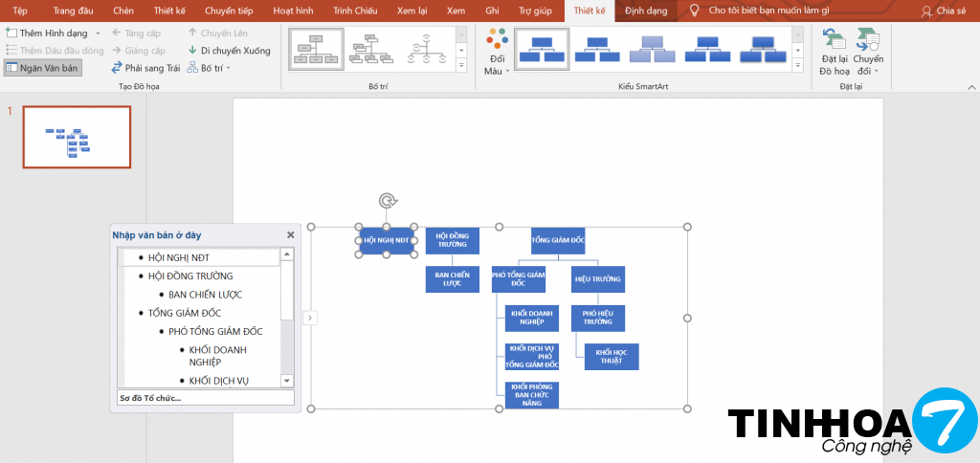Click the Thêm Hình dạng add shape icon
The width and height of the screenshot is (980, 463).
pyautogui.click(x=11, y=33)
